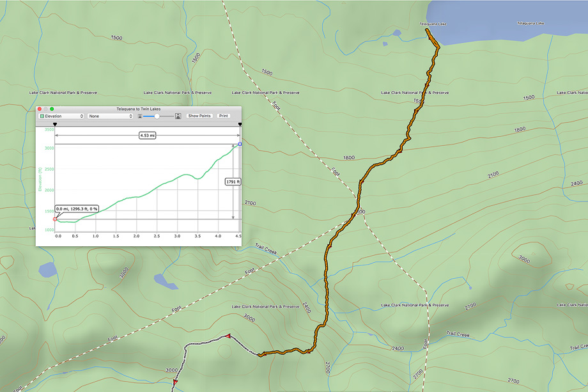Click the large zoom-in icon beside the slider
This screenshot has height=392, width=588.
point(178,116)
